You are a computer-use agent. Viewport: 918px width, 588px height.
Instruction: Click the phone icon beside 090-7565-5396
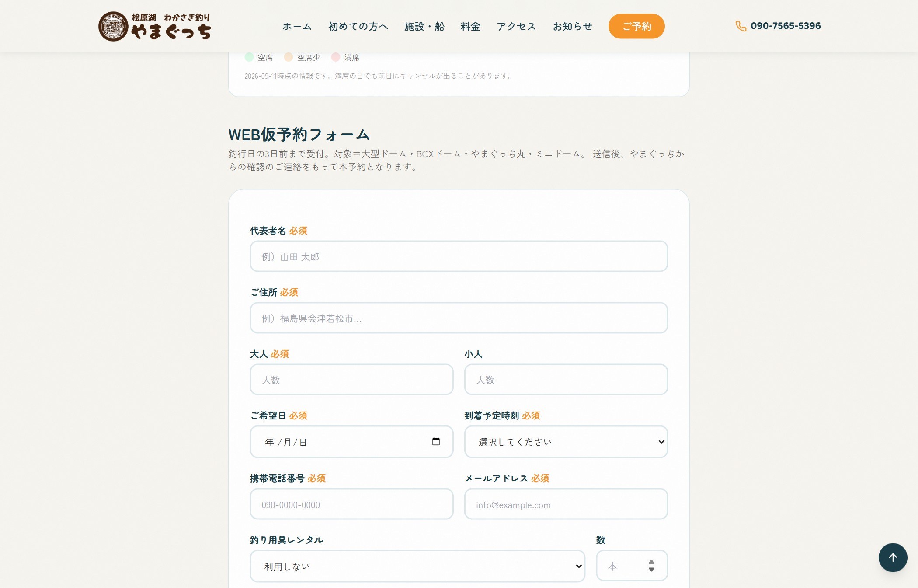[741, 26]
